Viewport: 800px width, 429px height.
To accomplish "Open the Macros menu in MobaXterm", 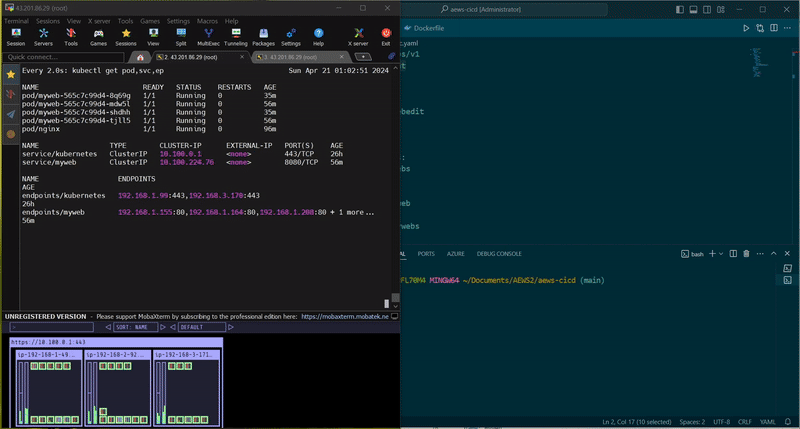I will point(207,21).
